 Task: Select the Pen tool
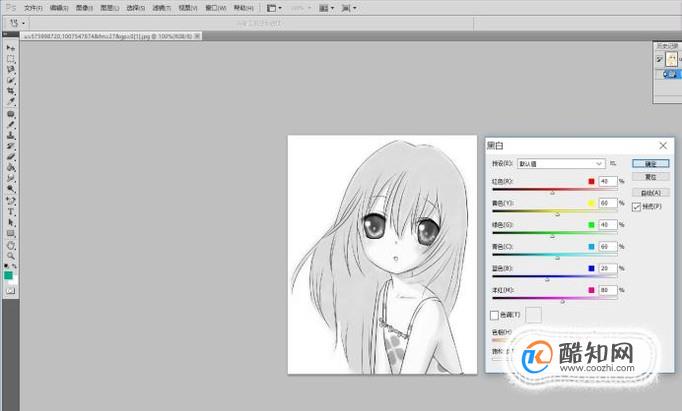(x=10, y=201)
